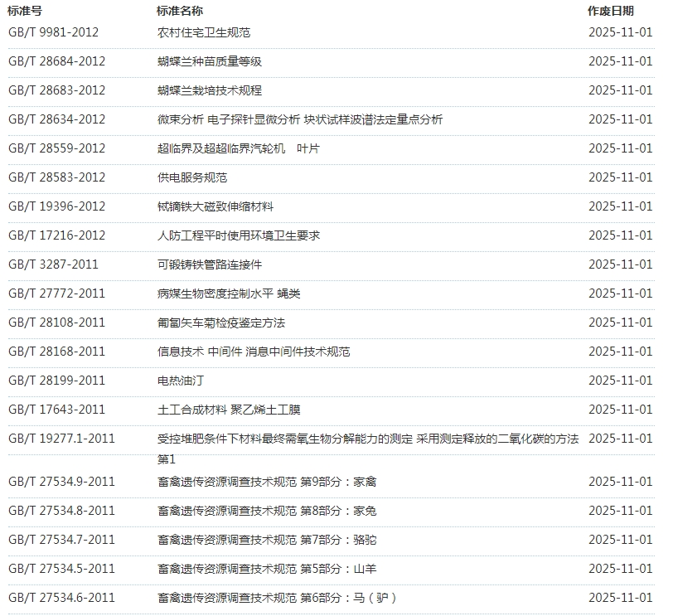Click abolition date of GB/T 27534.6-2011 row
Image resolution: width=678 pixels, height=616 pixels.
click(x=620, y=598)
